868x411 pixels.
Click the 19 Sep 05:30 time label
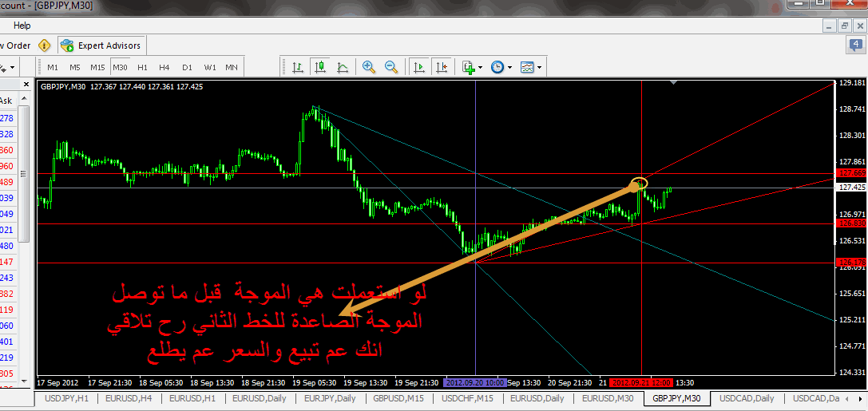313,383
